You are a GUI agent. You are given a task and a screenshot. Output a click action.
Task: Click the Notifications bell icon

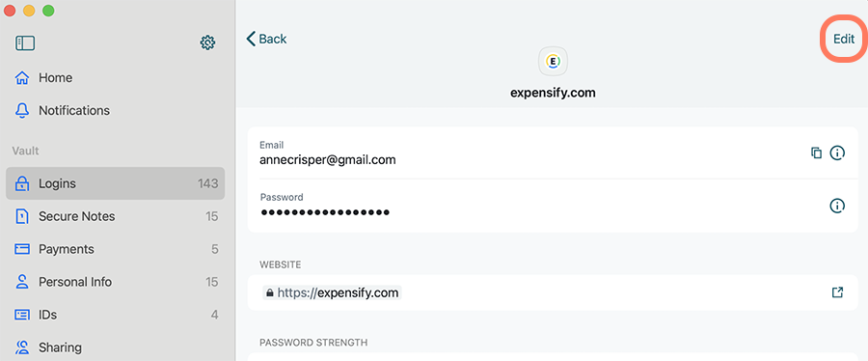pyautogui.click(x=22, y=111)
